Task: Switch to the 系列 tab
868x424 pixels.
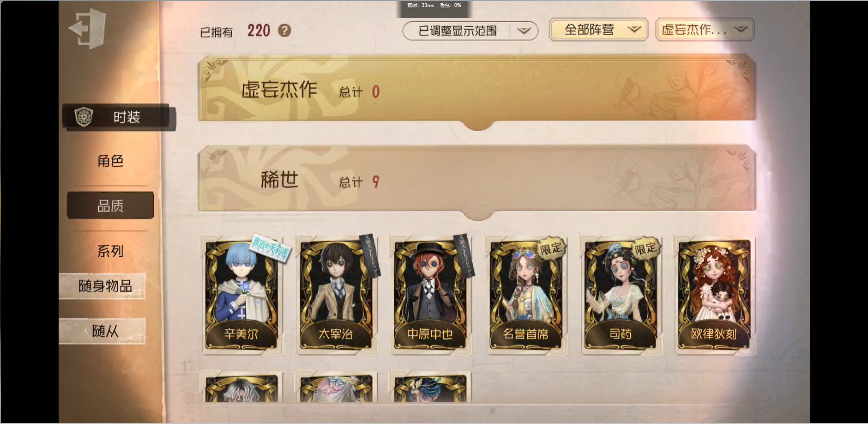Action: click(x=110, y=251)
